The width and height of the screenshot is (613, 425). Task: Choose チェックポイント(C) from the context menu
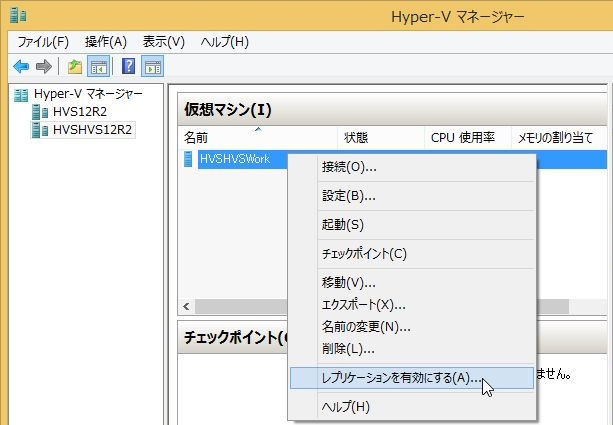(412, 254)
